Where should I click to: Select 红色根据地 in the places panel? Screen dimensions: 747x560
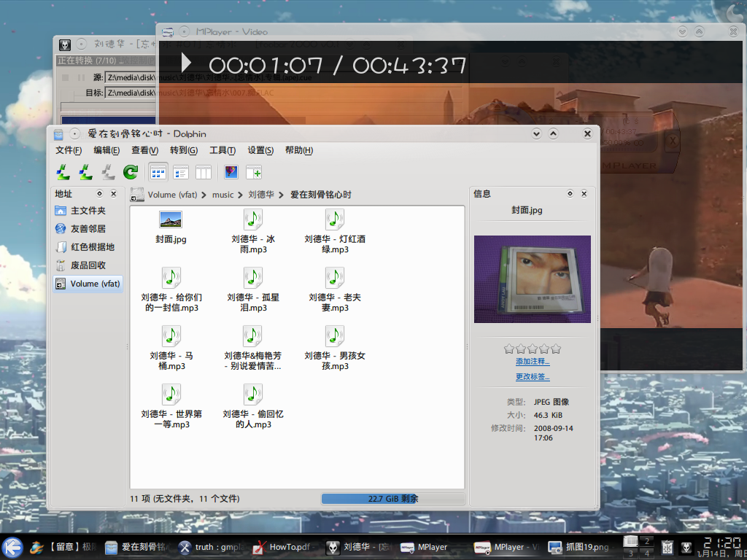[x=88, y=247]
